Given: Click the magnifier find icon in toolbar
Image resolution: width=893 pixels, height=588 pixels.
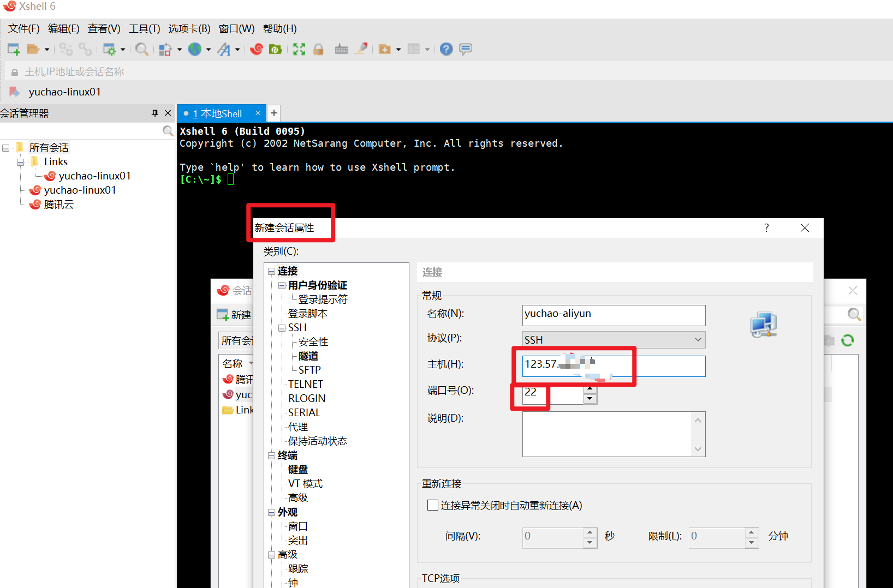Looking at the screenshot, I should [142, 49].
